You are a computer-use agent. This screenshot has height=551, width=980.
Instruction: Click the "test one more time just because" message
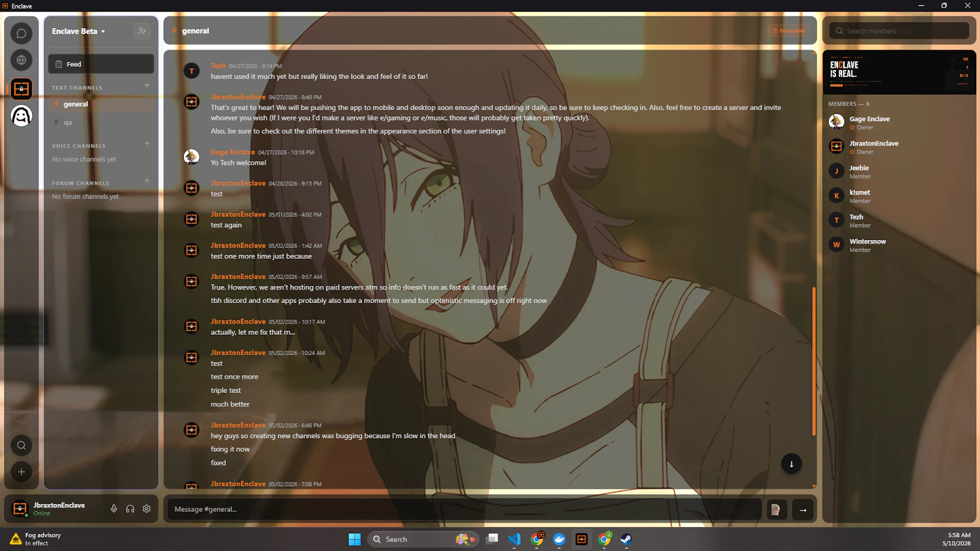[x=261, y=257]
